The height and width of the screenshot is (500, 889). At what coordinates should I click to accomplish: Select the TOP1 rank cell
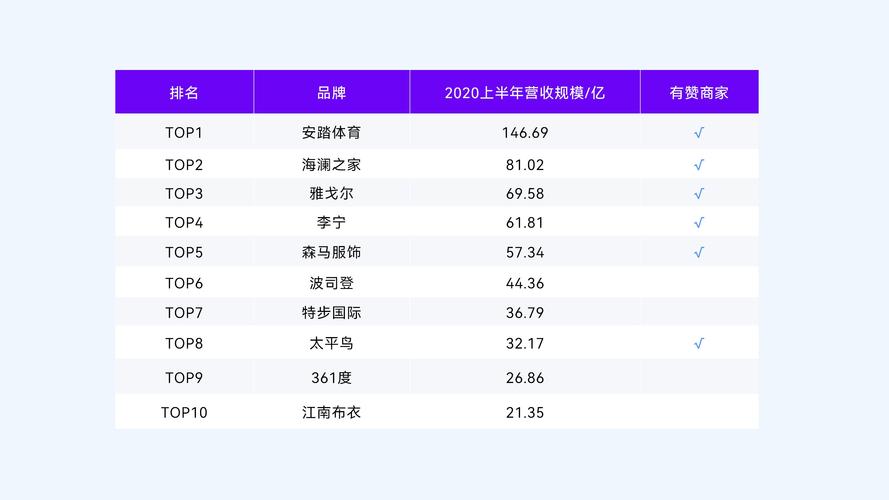click(184, 133)
